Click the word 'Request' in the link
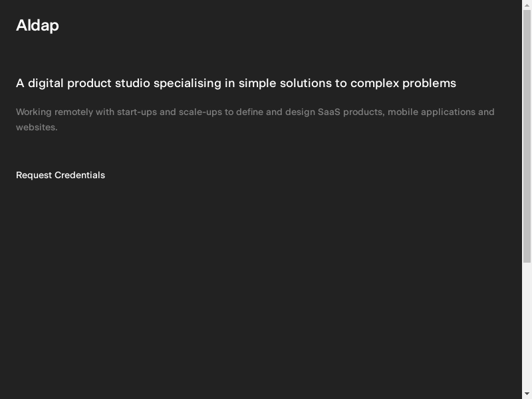This screenshot has width=532, height=399. point(34,175)
